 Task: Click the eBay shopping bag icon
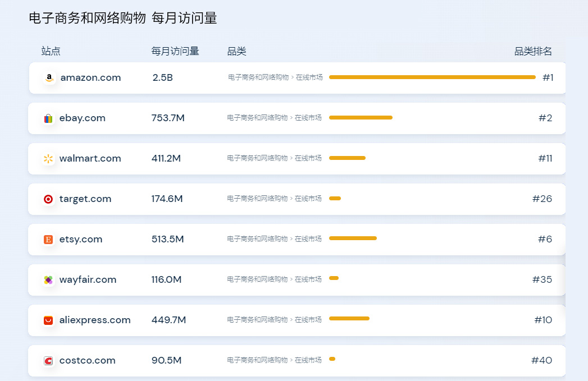click(x=48, y=118)
